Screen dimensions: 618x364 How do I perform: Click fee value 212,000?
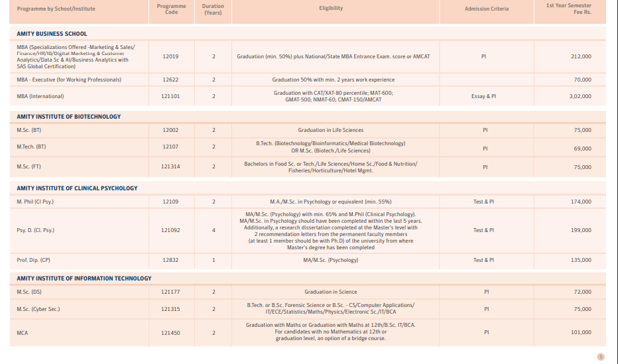tap(581, 57)
